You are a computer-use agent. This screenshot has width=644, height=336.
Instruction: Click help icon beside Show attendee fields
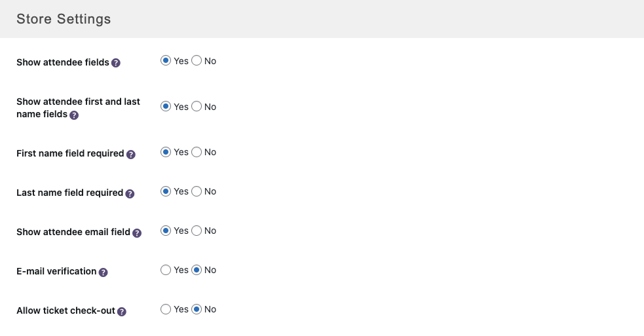pos(116,63)
